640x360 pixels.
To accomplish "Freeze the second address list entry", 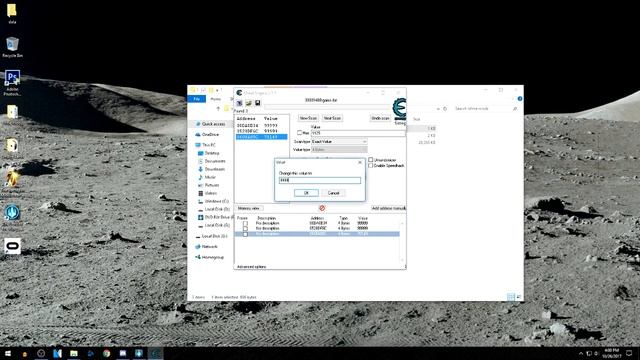I will 245,229.
